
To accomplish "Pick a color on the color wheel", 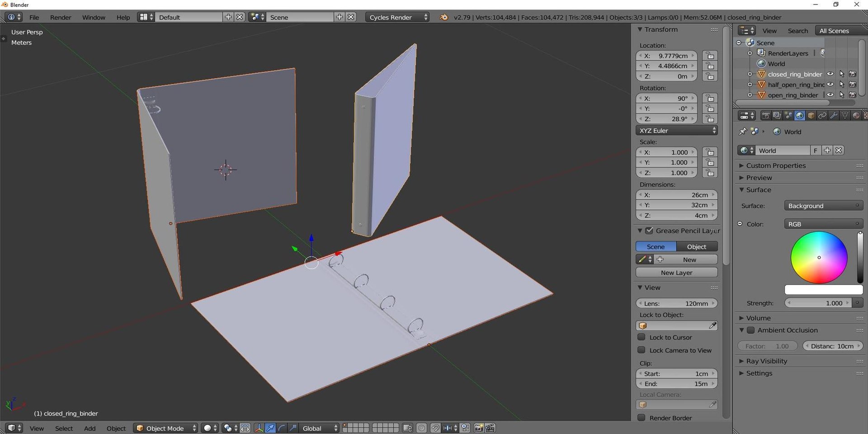I will click(x=819, y=258).
